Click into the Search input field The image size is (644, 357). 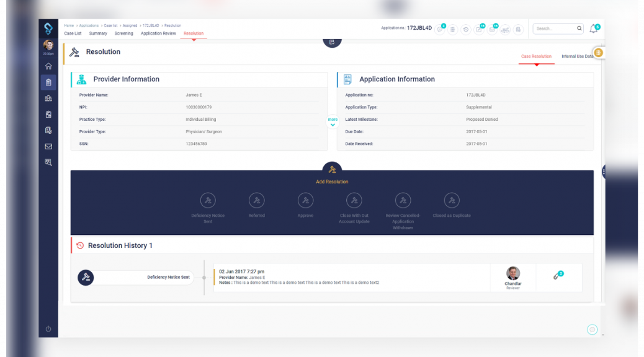click(555, 29)
